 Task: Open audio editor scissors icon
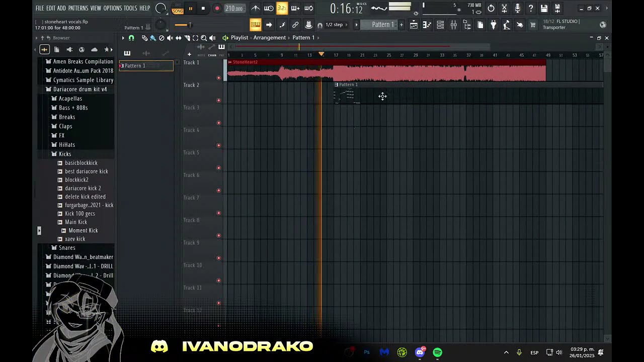pos(504,8)
